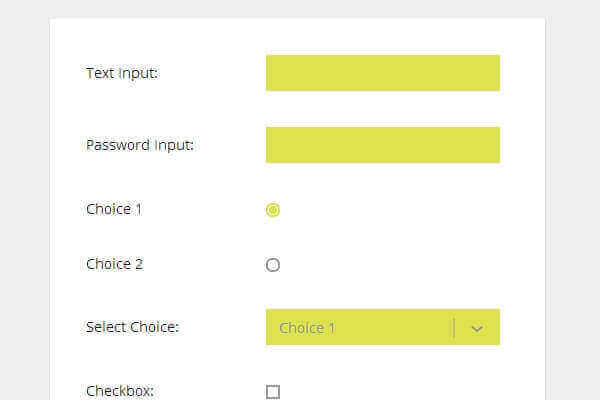Place the cursor in the password box
Screen dimensions: 600x400
pos(382,145)
